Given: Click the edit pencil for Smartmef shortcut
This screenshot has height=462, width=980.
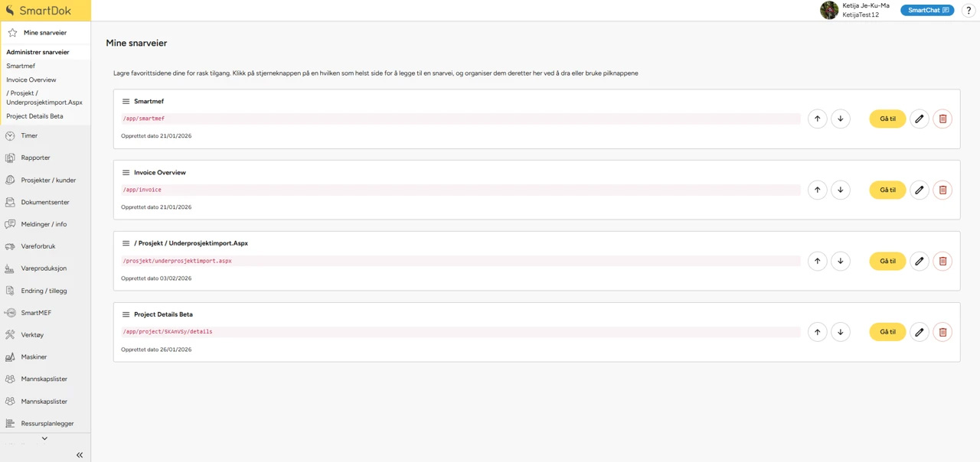Looking at the screenshot, I should (919, 119).
